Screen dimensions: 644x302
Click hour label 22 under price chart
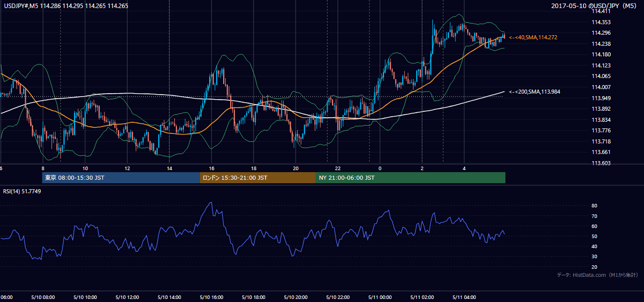click(338, 168)
